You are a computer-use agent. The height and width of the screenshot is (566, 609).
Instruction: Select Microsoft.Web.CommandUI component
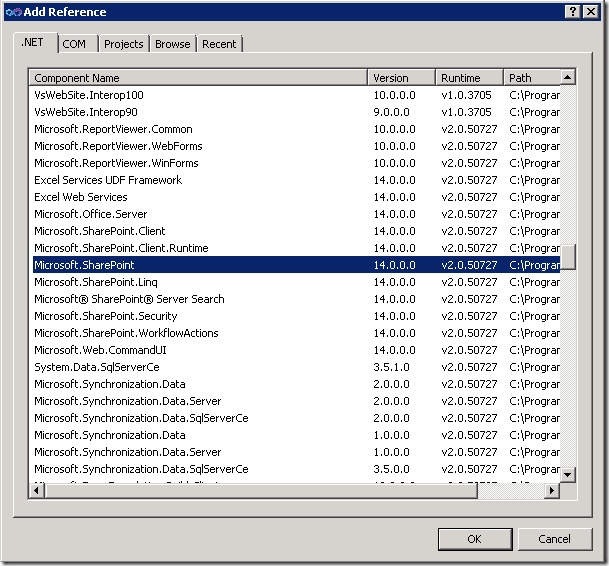tap(296, 350)
